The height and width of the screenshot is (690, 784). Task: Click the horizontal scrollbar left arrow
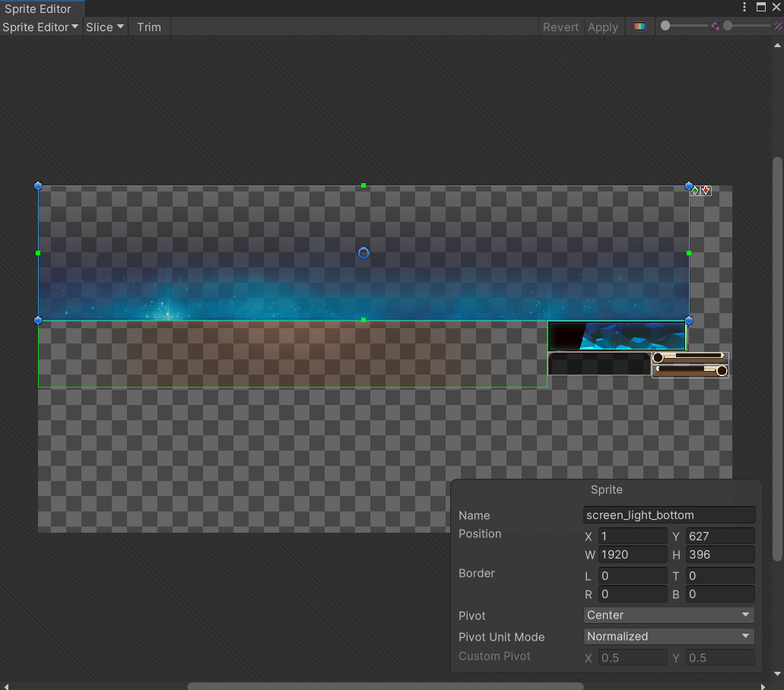point(5,686)
